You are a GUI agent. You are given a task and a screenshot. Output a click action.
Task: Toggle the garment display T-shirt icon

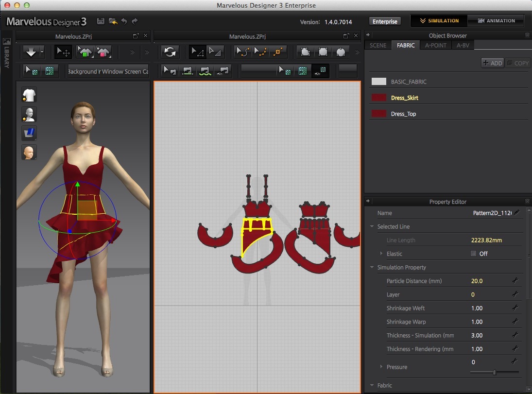pyautogui.click(x=29, y=95)
